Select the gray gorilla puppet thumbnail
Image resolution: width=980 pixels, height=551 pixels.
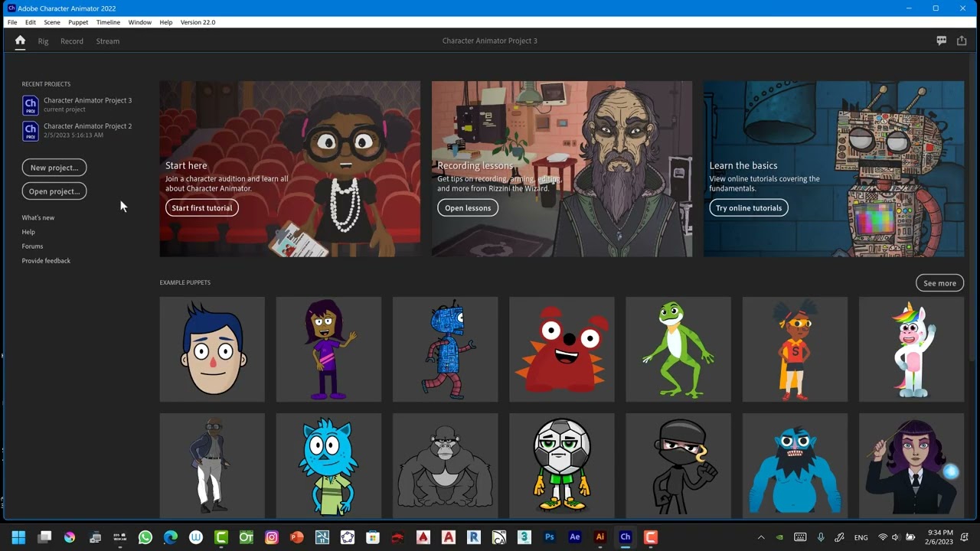pos(445,465)
